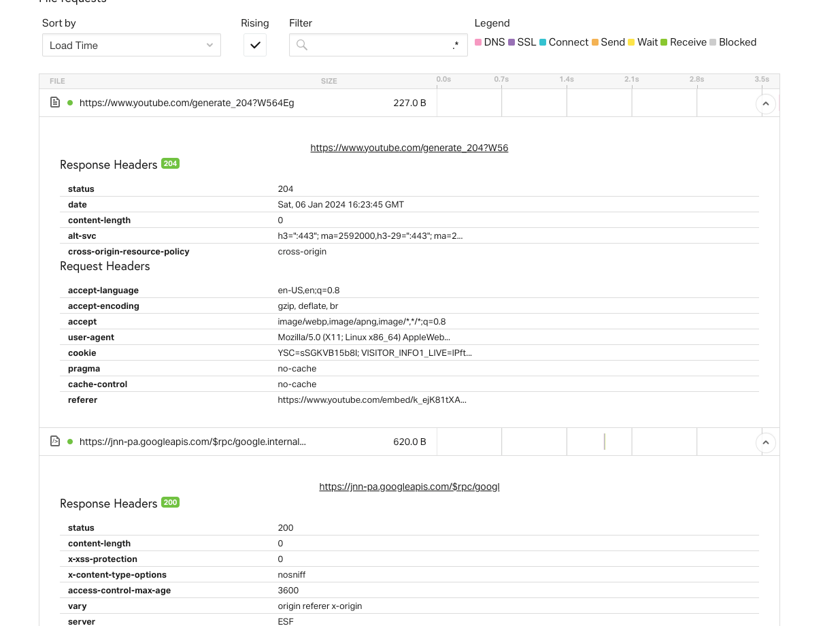The width and height of the screenshot is (840, 626).
Task: Click the DNS pink legend swatch
Action: (x=478, y=42)
